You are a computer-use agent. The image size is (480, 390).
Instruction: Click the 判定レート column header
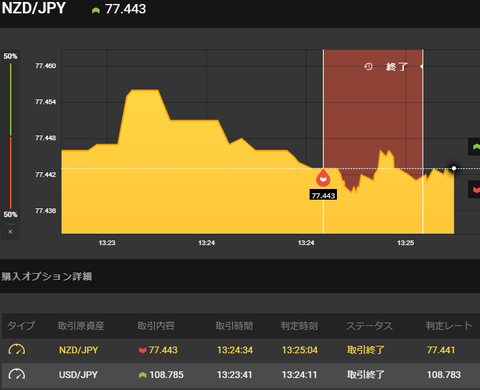click(449, 326)
